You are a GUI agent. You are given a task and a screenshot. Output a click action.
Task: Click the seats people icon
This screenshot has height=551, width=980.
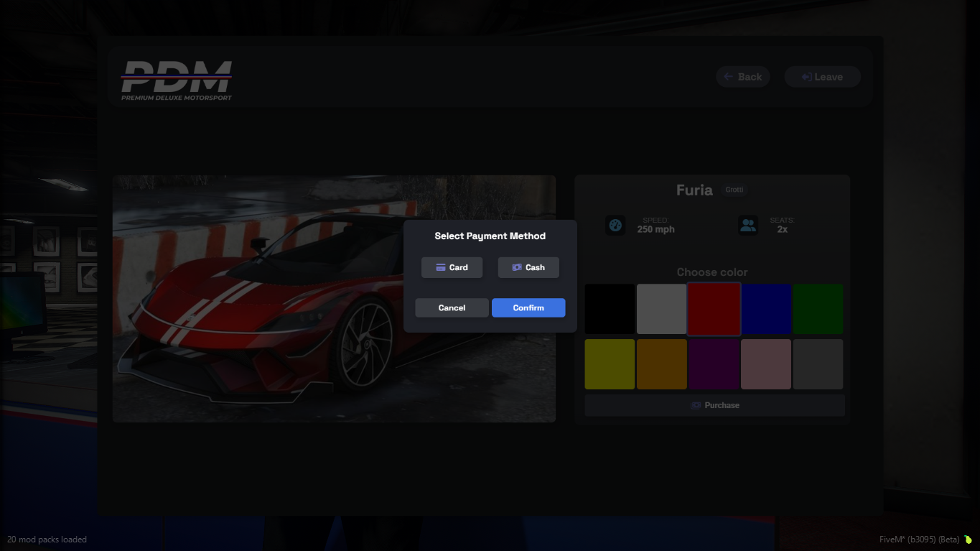[748, 225]
